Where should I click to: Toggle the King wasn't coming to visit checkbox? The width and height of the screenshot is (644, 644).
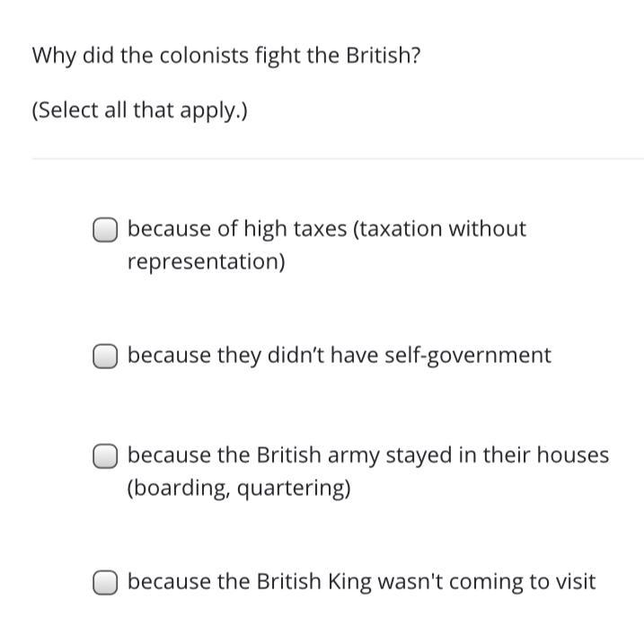[105, 582]
